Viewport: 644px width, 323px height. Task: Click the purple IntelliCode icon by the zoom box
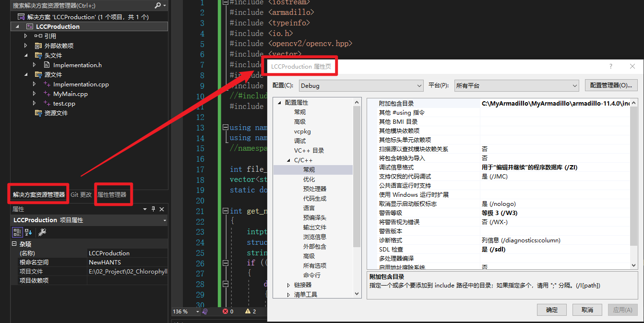(205, 311)
